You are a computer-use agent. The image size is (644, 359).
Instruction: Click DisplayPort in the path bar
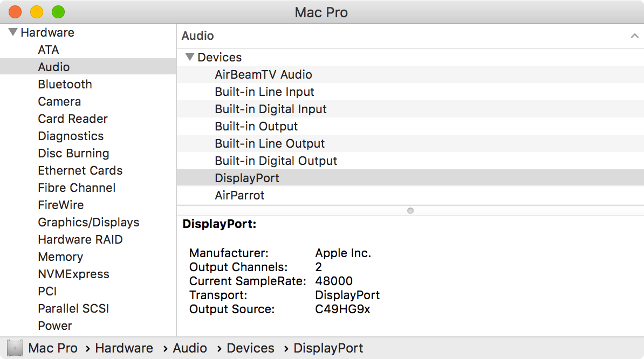328,348
